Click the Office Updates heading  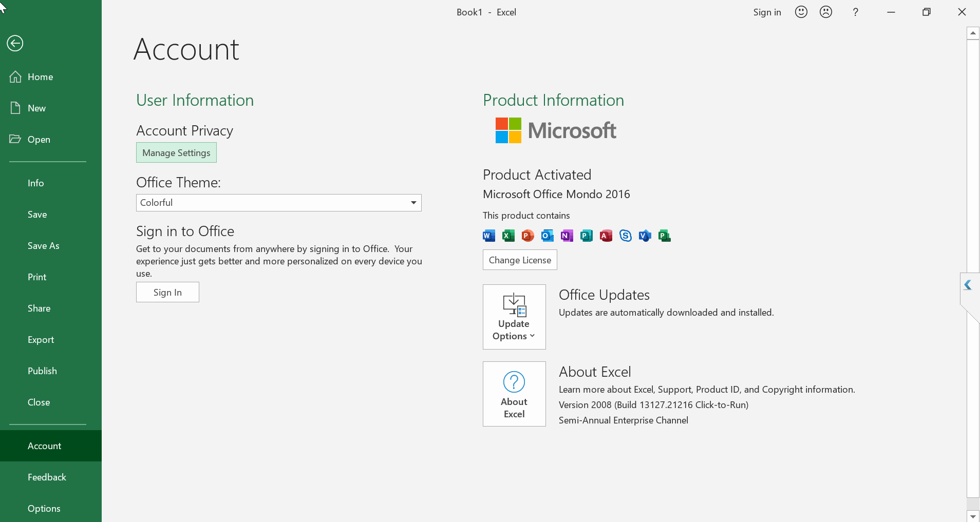[604, 295]
